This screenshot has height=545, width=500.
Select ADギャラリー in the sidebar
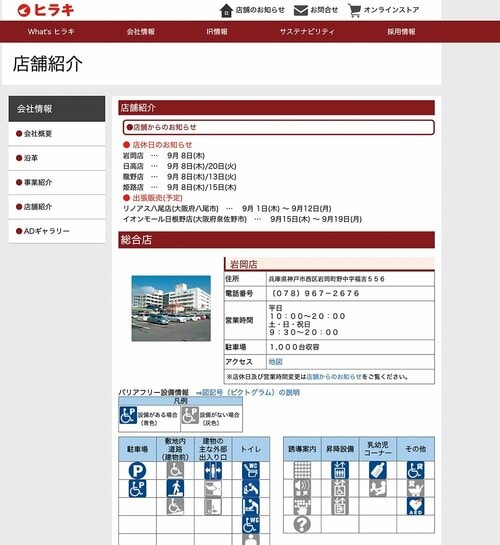(57, 231)
